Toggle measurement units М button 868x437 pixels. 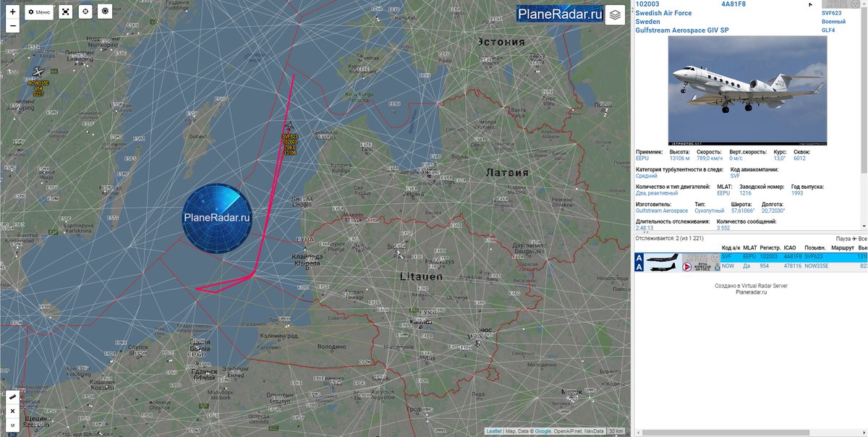[x=12, y=425]
